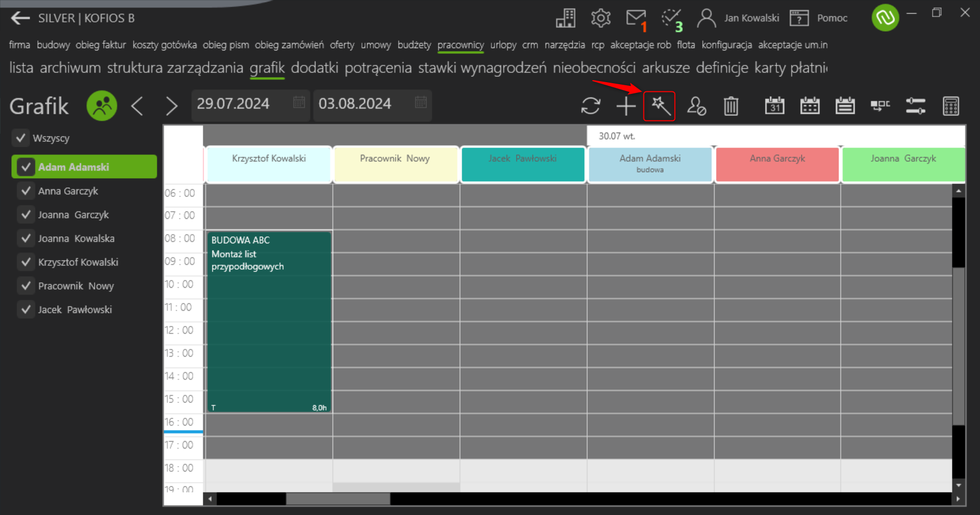Select Krzysztof Kowalski column header
The image size is (980, 515).
(x=269, y=164)
